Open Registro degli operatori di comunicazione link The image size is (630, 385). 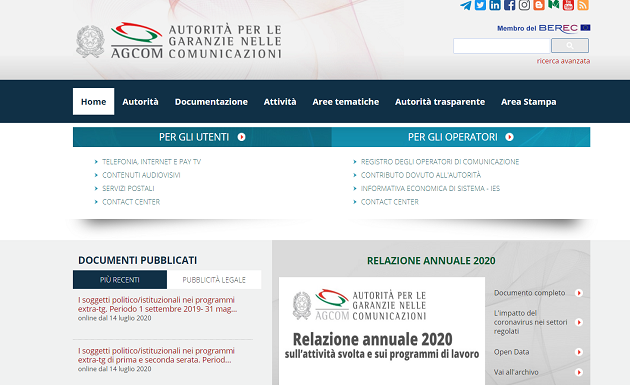click(440, 162)
